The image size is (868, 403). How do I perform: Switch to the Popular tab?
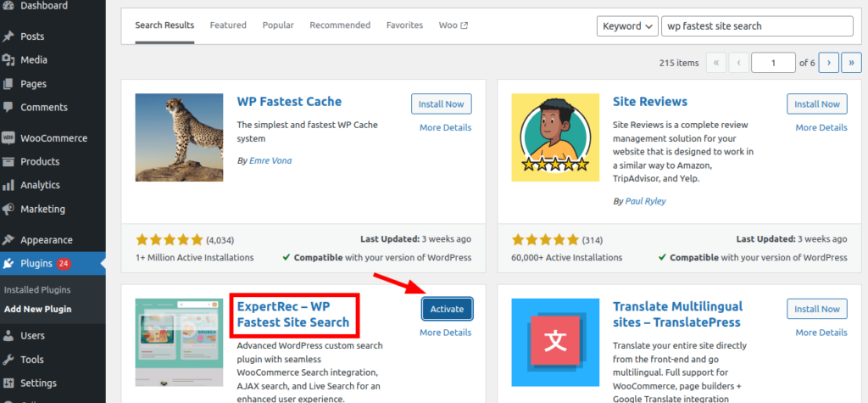[x=278, y=25]
